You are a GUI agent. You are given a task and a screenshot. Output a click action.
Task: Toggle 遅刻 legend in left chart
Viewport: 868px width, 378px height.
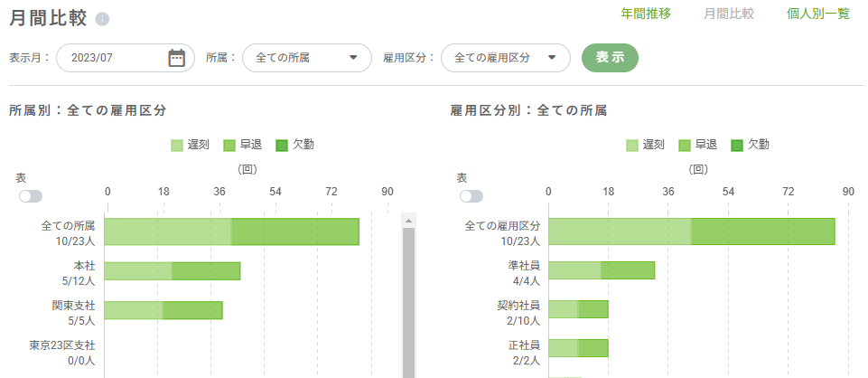[x=190, y=145]
